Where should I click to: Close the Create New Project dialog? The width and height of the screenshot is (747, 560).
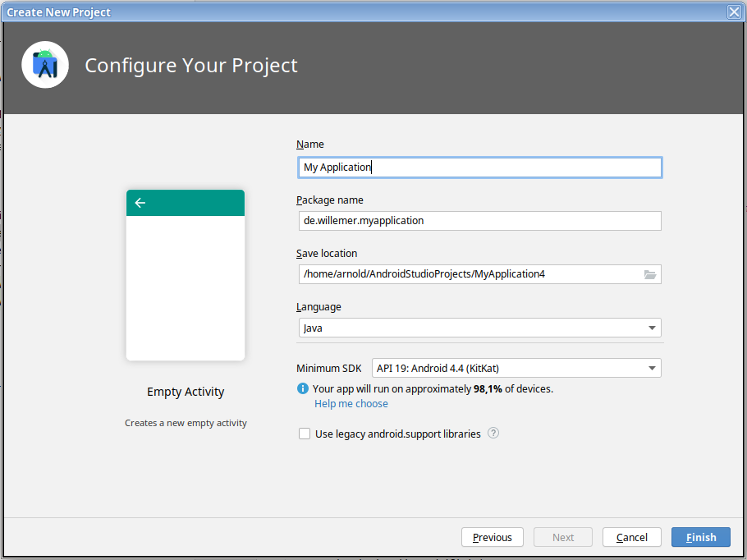pyautogui.click(x=734, y=11)
